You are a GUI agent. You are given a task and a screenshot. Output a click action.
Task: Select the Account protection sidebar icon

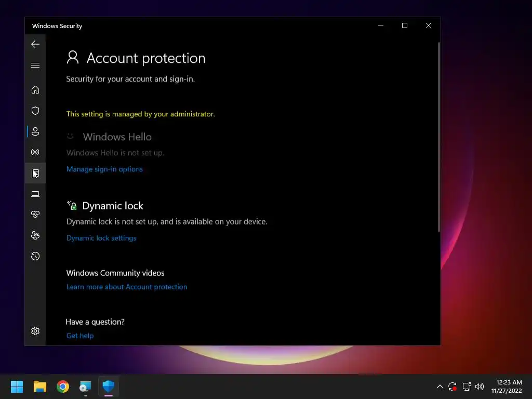35,131
